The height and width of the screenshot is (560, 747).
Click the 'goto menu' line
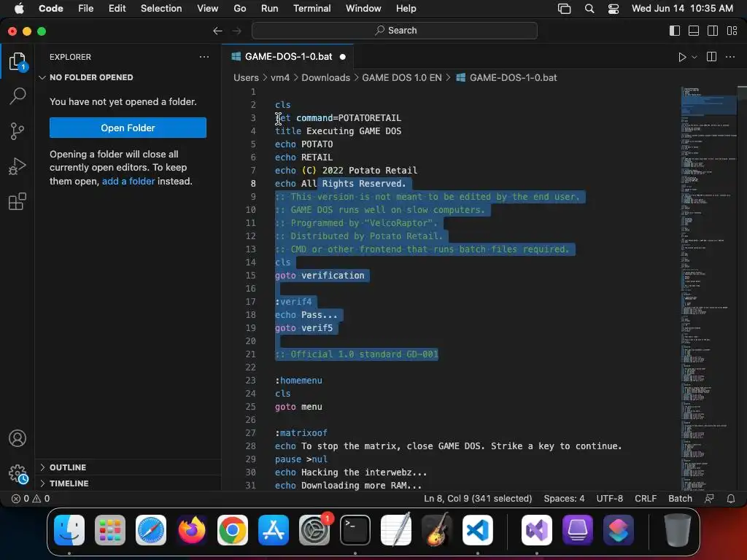pyautogui.click(x=298, y=407)
